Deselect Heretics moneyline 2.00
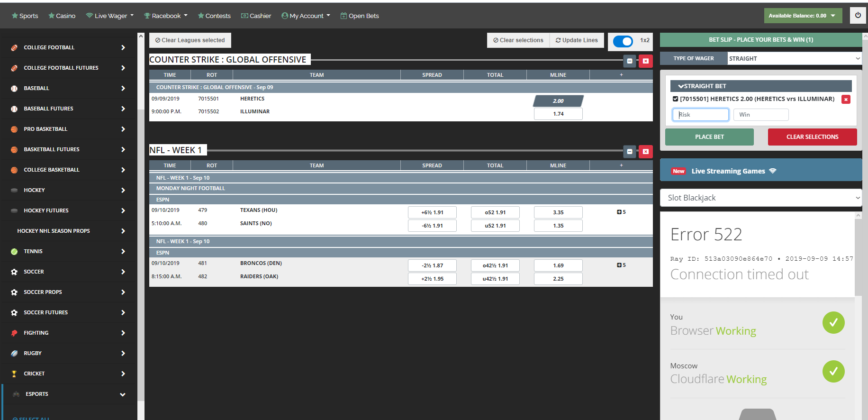Viewport: 868px width, 420px height. click(558, 101)
